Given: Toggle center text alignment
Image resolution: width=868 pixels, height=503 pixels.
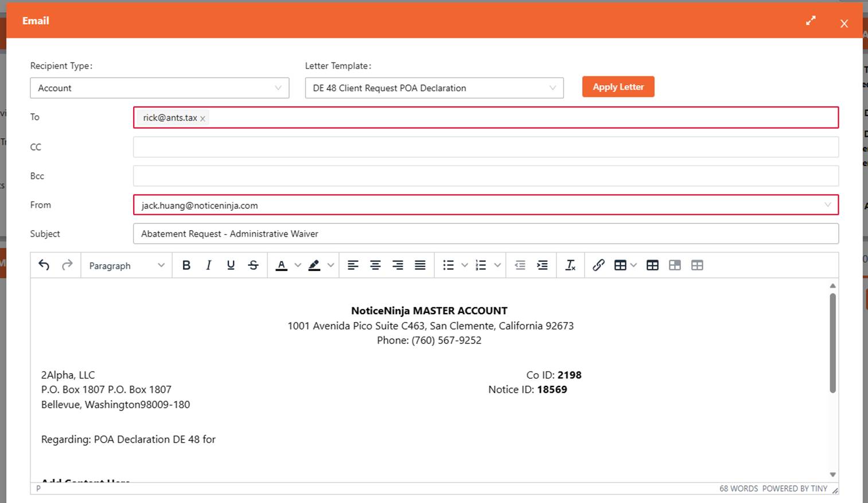Looking at the screenshot, I should (x=375, y=265).
